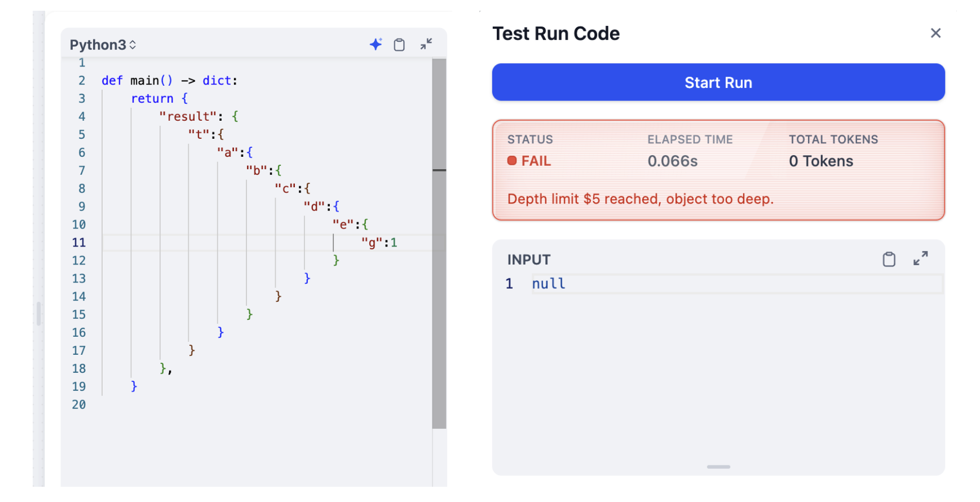
Task: Expand the INPUT panel to fullscreen
Action: click(920, 258)
